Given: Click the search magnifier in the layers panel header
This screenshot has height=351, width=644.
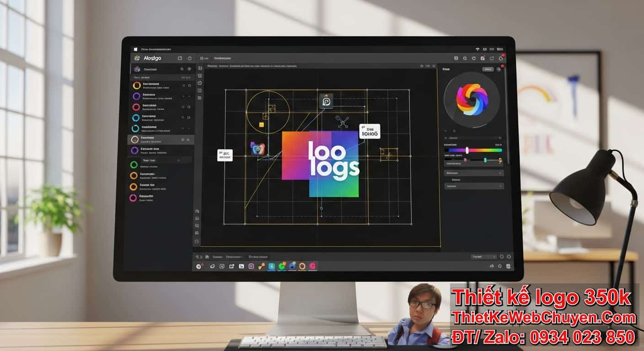Looking at the screenshot, I should tap(182, 69).
